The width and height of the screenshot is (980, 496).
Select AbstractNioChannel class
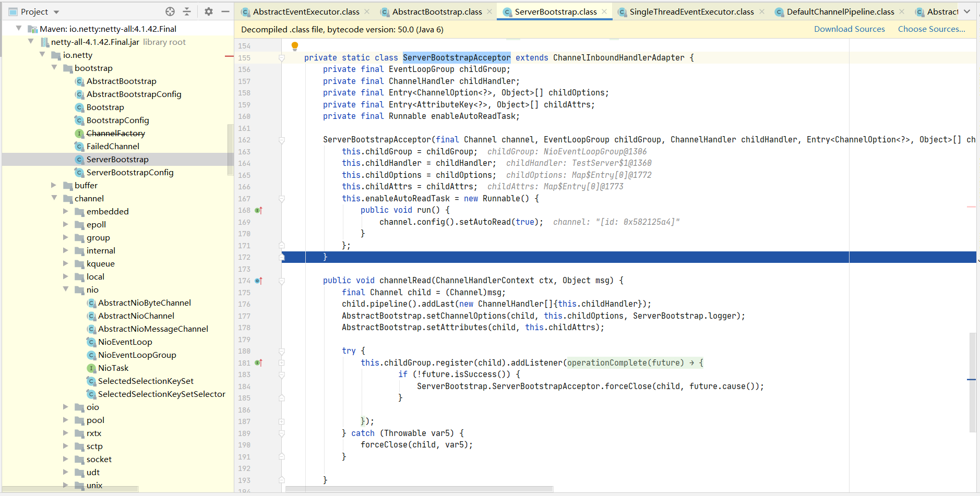pos(136,316)
